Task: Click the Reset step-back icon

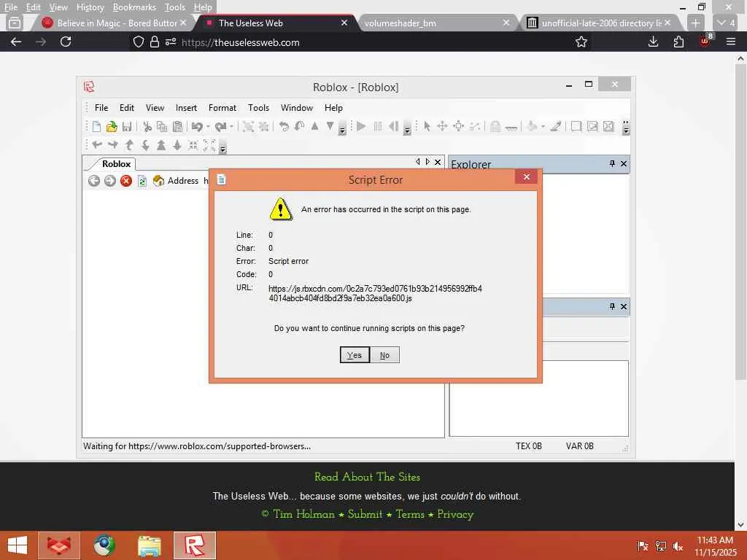Action: (x=393, y=126)
